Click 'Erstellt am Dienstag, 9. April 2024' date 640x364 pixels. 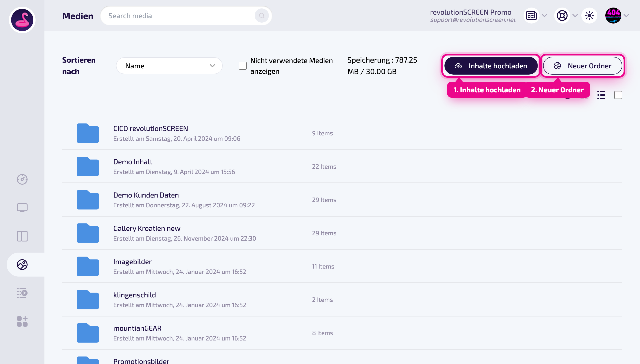(174, 172)
